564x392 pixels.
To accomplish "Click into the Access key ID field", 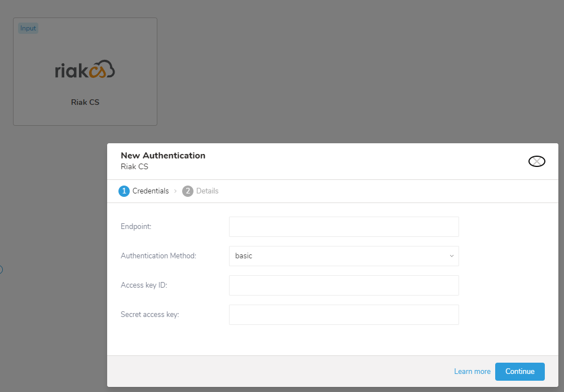I will click(x=343, y=285).
